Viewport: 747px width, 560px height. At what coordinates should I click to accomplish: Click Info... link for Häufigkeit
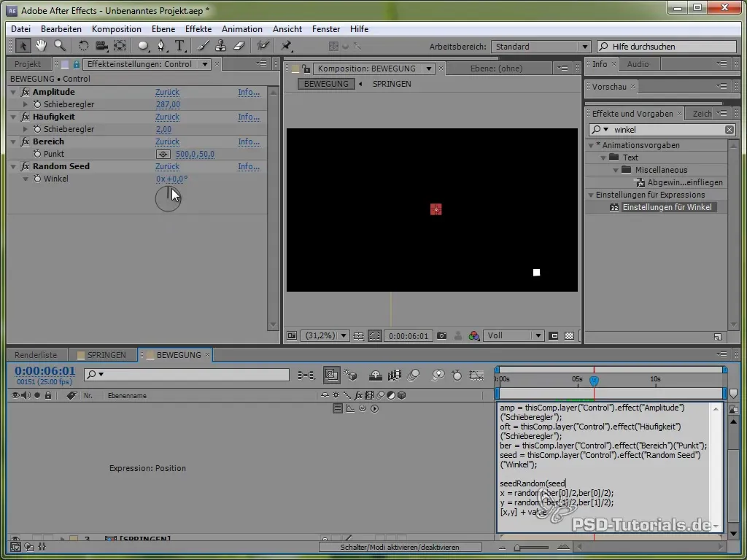249,117
